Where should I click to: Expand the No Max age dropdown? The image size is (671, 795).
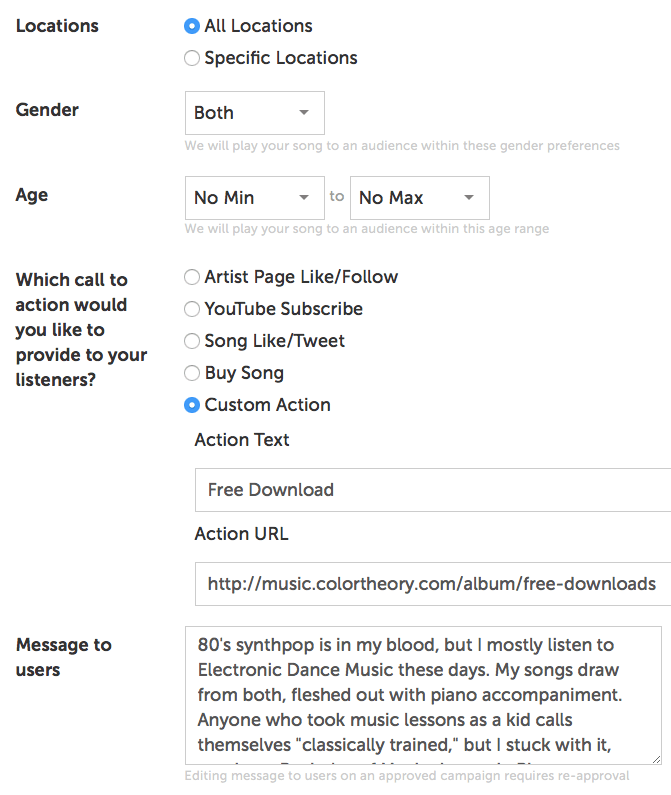[419, 198]
